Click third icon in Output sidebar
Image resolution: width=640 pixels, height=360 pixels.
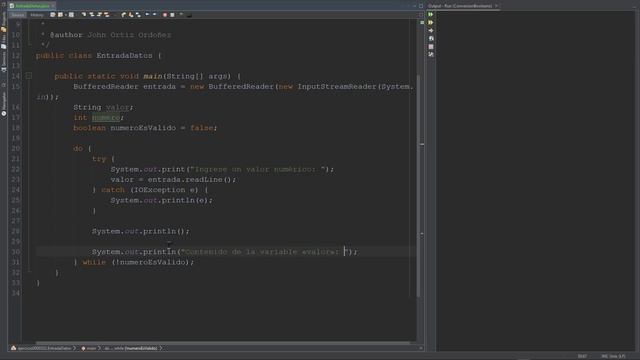point(431,30)
